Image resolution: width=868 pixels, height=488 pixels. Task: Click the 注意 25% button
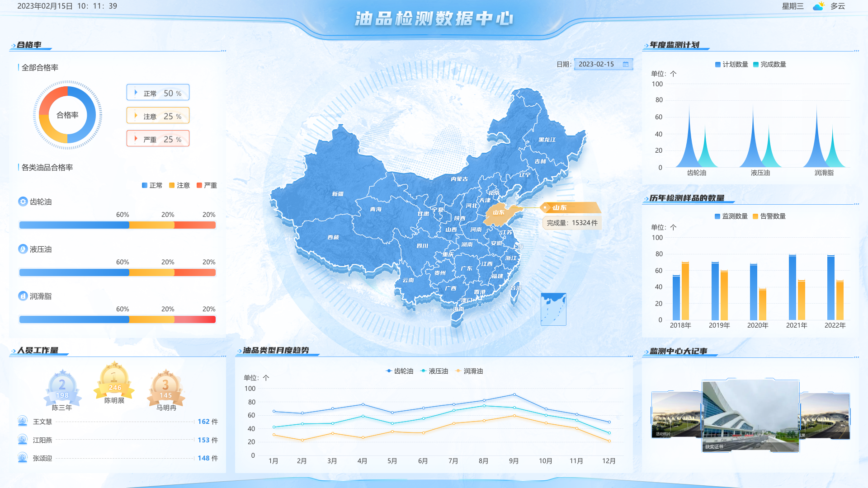click(158, 115)
